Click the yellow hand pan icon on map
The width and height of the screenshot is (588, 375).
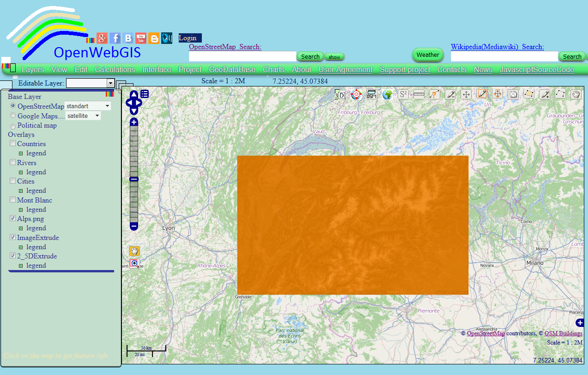click(134, 251)
